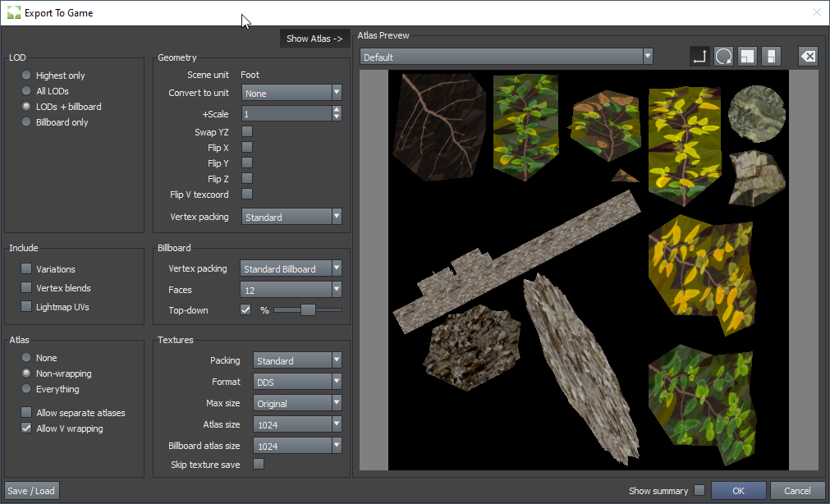Click the backspace-style clear icon
Screen dimensions: 830x504
tap(808, 57)
